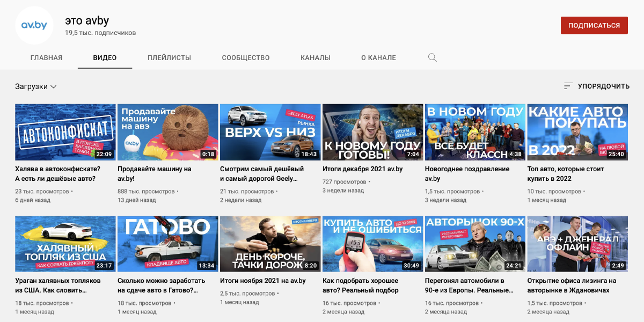Open the title Продавайте машину на av.by!
This screenshot has height=322, width=644.
155,174
